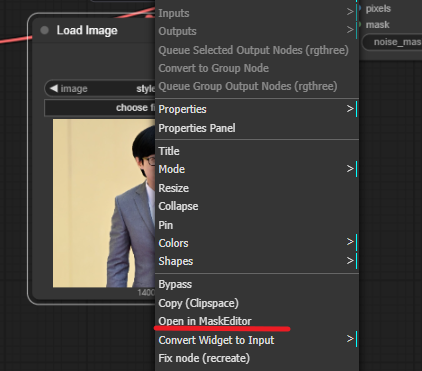
Task: Open in MaskEditor
Action: (257, 321)
